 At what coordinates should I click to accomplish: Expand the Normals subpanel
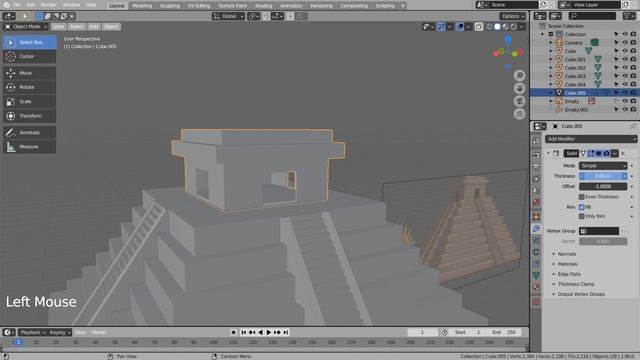point(567,254)
